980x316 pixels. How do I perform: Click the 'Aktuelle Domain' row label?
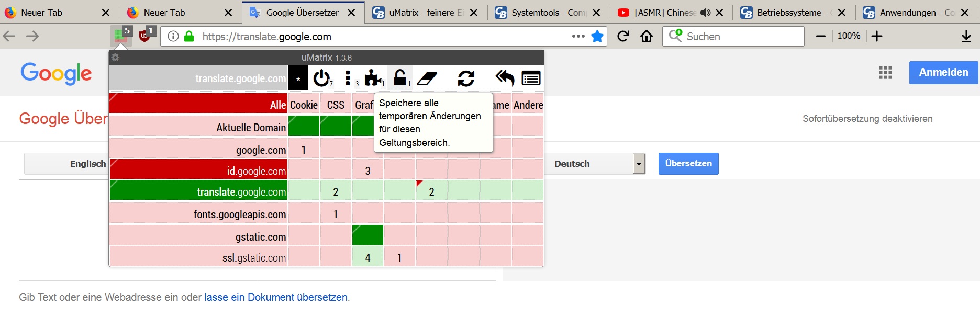click(x=198, y=126)
